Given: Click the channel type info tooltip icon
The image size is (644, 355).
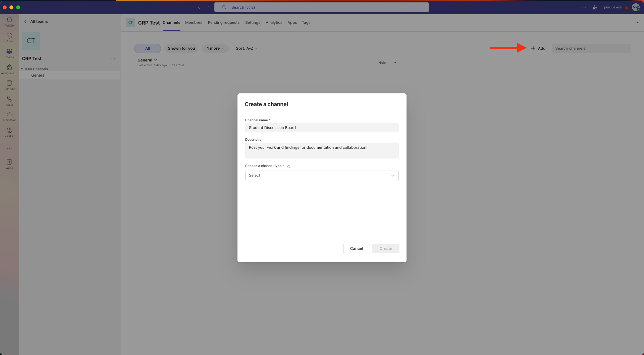Looking at the screenshot, I should (x=289, y=166).
